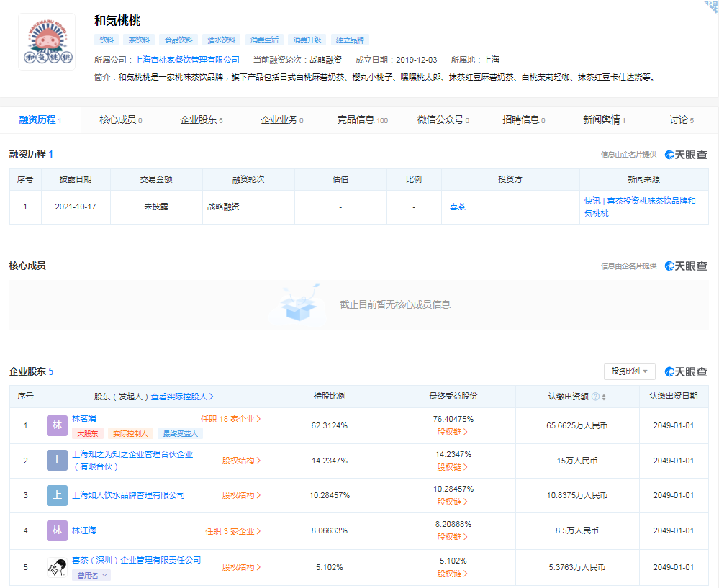Click the 未披露 transaction amount cell
This screenshot has width=719, height=588.
156,207
